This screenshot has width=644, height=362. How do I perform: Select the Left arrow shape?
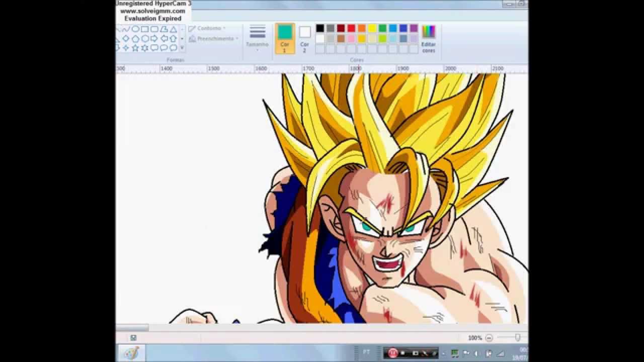point(164,39)
